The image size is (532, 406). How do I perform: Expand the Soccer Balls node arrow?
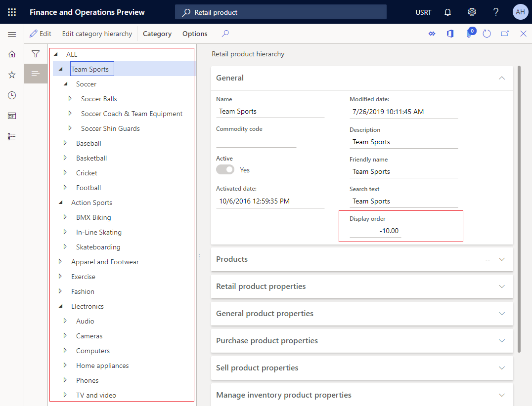[x=70, y=99]
